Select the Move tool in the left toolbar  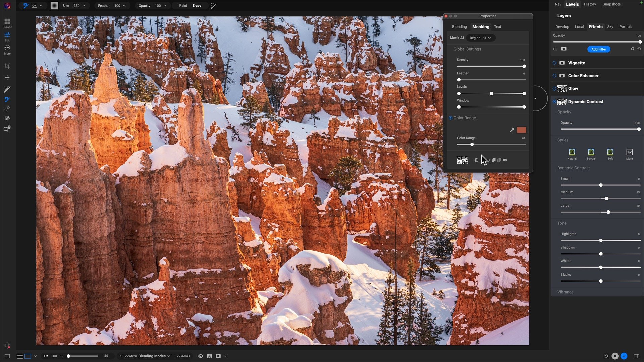coord(7,77)
